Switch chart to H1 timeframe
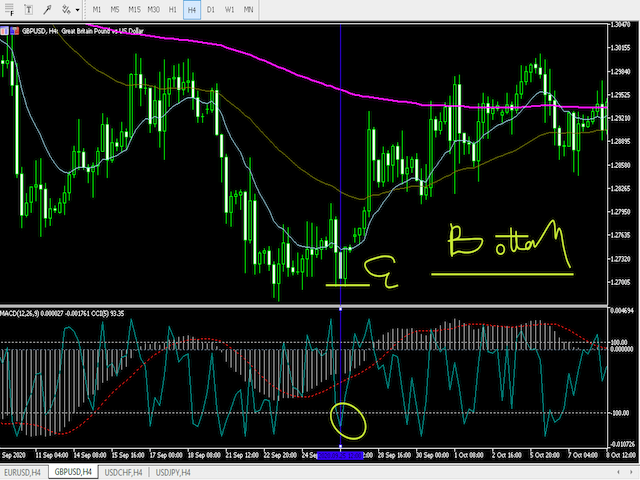This screenshot has width=640, height=480. 173,9
